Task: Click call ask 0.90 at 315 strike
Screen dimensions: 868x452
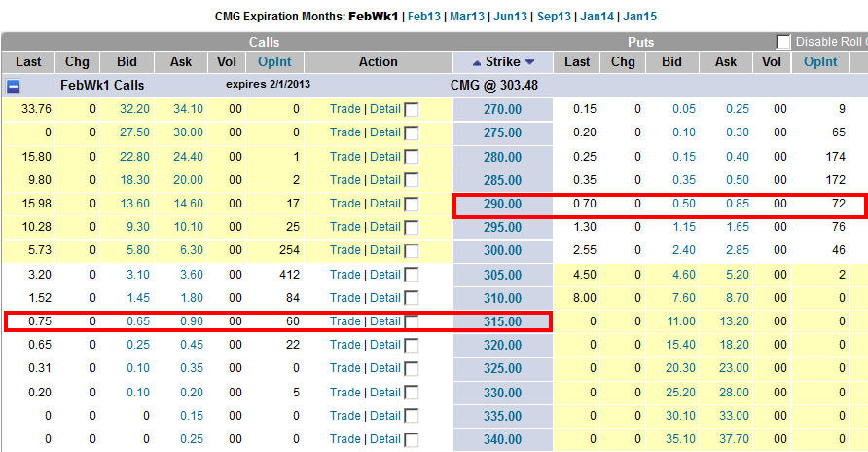Action: click(192, 321)
